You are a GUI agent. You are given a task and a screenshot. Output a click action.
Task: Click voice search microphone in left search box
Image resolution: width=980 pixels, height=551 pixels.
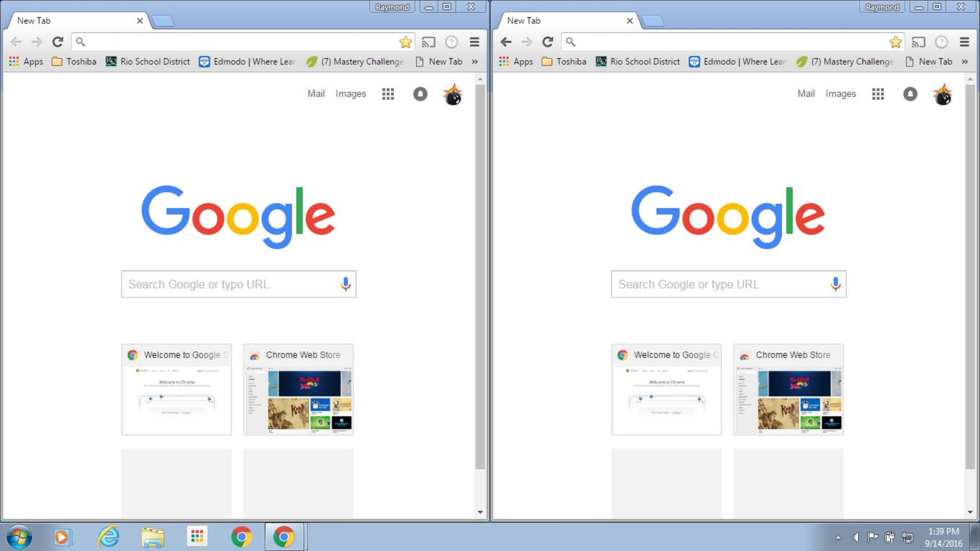coord(345,284)
